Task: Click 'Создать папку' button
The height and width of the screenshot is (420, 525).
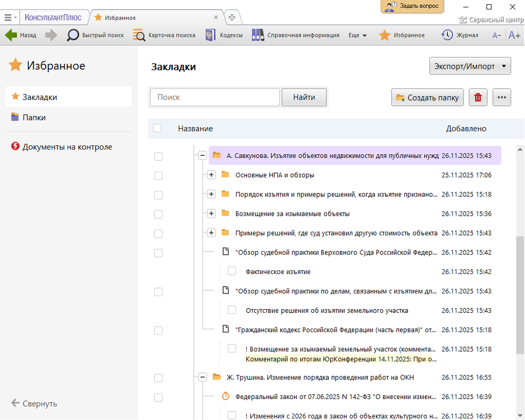Action: [x=427, y=97]
